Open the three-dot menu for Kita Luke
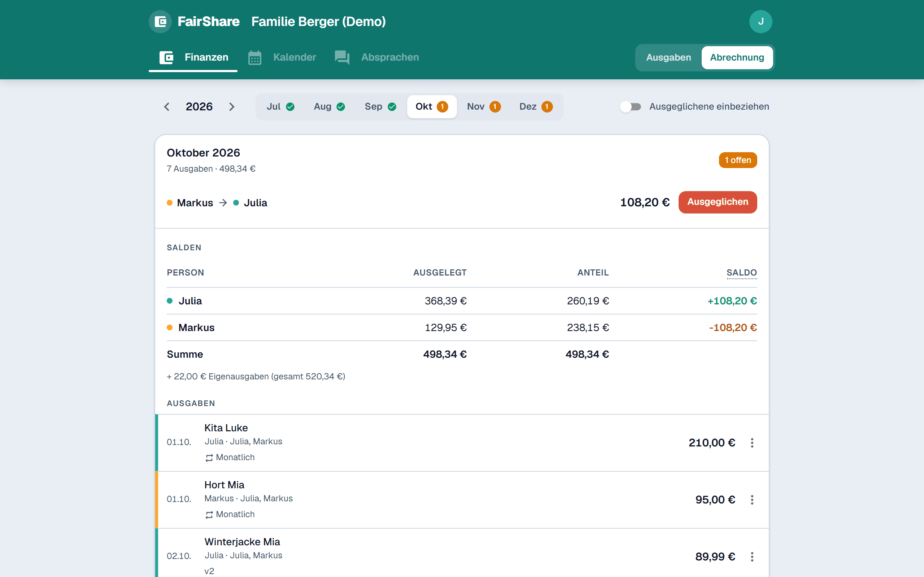The image size is (924, 577). coord(752,443)
